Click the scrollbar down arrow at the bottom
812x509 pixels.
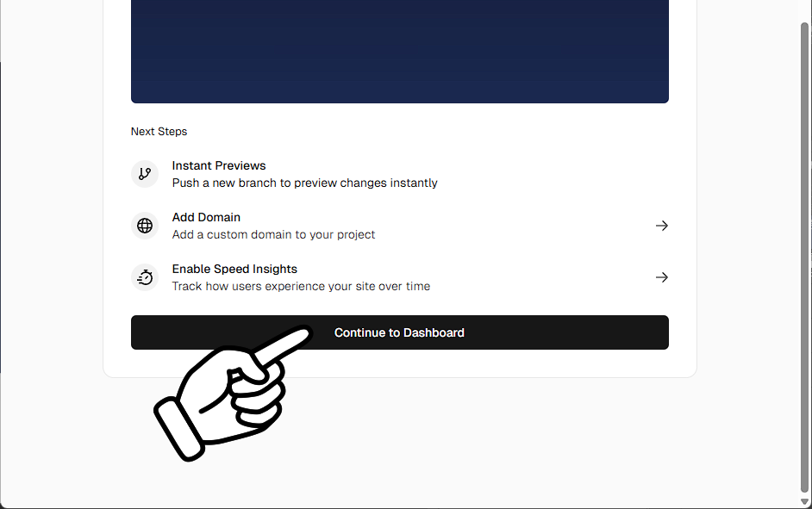805,501
